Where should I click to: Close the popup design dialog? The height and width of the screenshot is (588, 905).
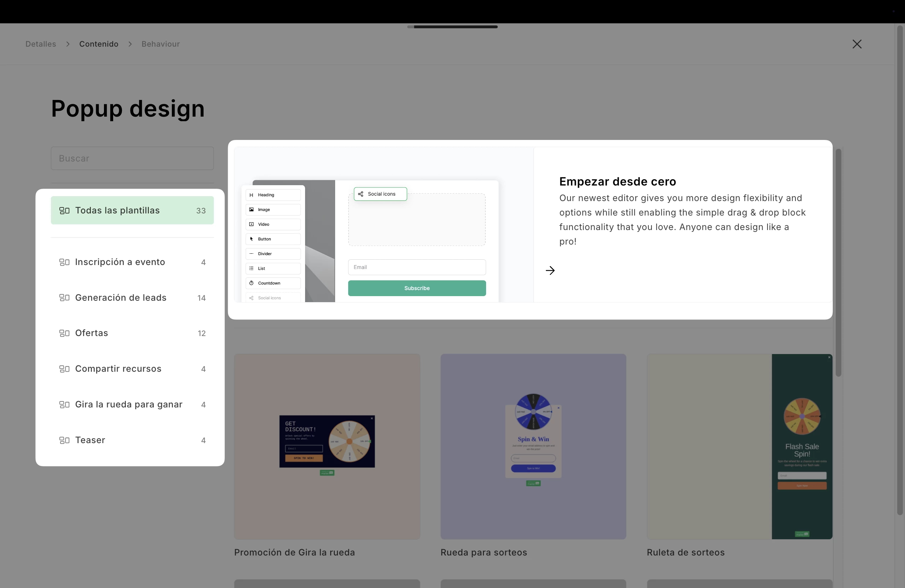click(x=856, y=44)
